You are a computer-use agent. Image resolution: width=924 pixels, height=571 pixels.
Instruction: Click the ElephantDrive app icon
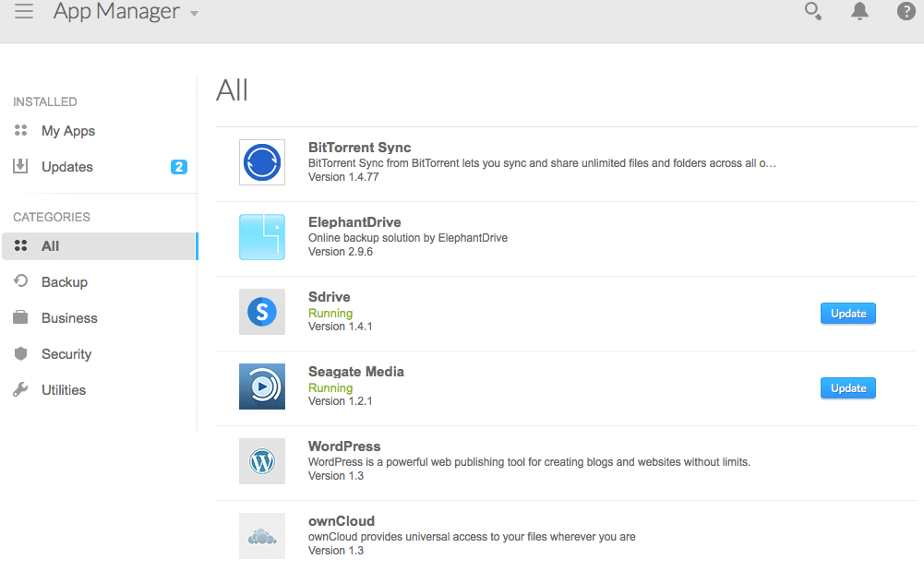click(x=261, y=237)
